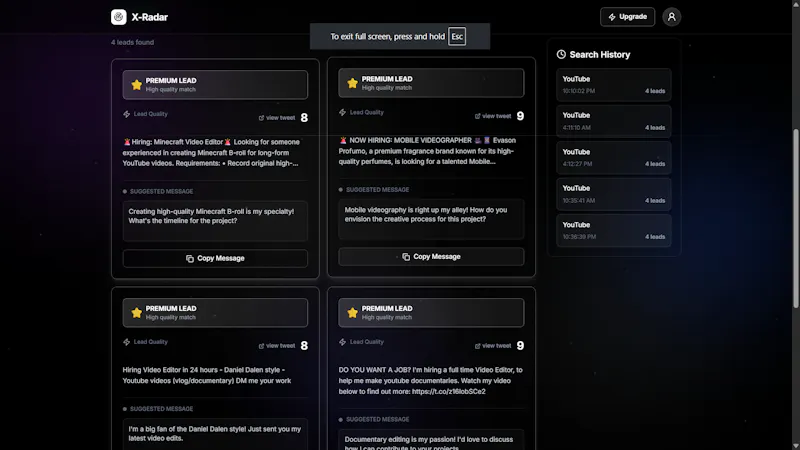Open view tweet on Mobile Videographer card
The height and width of the screenshot is (450, 800).
pos(493,116)
